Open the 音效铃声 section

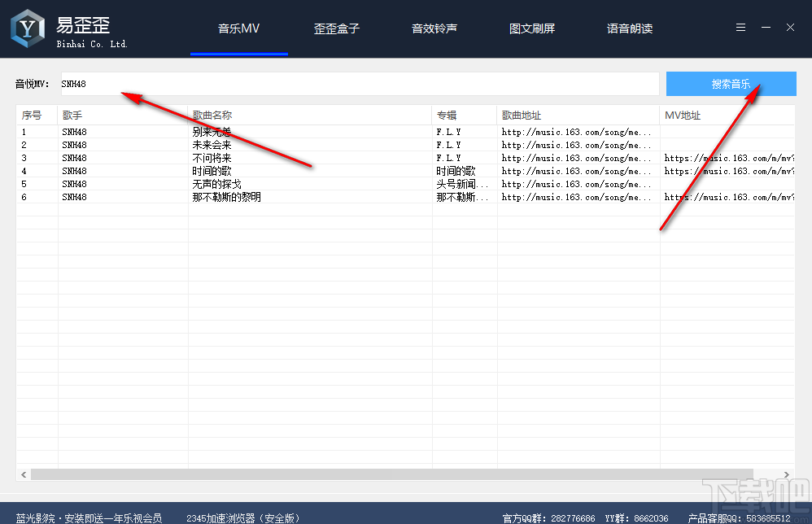click(434, 28)
